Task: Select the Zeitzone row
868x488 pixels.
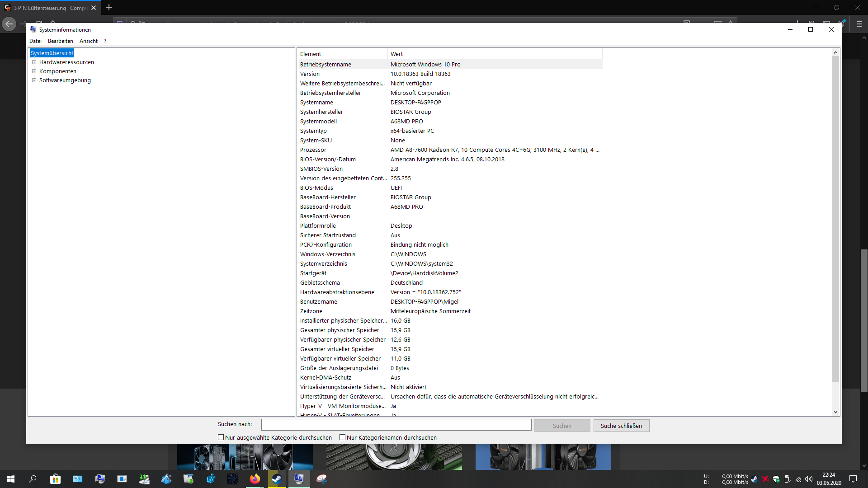Action: pos(450,311)
